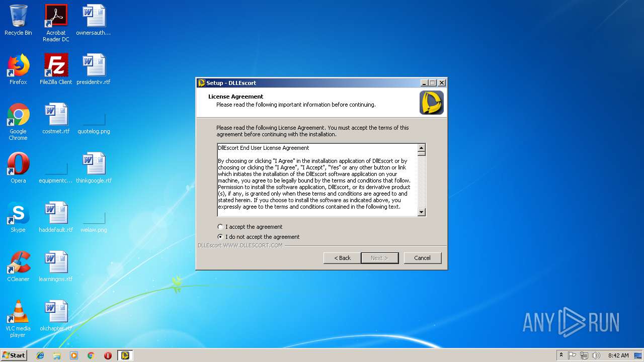Show hidden system tray icons
Image resolution: width=644 pixels, height=362 pixels.
click(561, 355)
